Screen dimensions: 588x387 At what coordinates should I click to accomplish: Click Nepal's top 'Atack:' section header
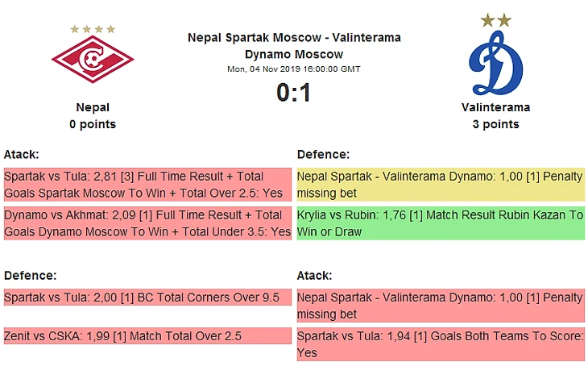tap(22, 154)
